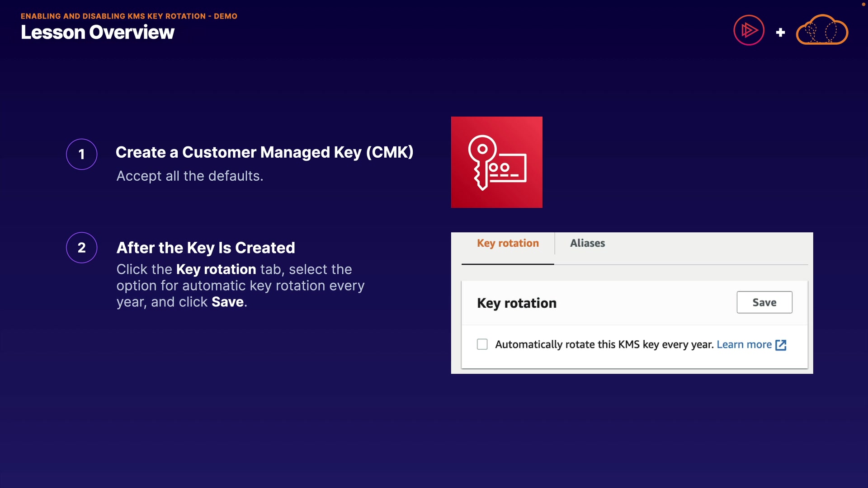This screenshot has height=488, width=868.
Task: Enable automatic yearly KMS key rotation checkbox
Action: (x=482, y=344)
